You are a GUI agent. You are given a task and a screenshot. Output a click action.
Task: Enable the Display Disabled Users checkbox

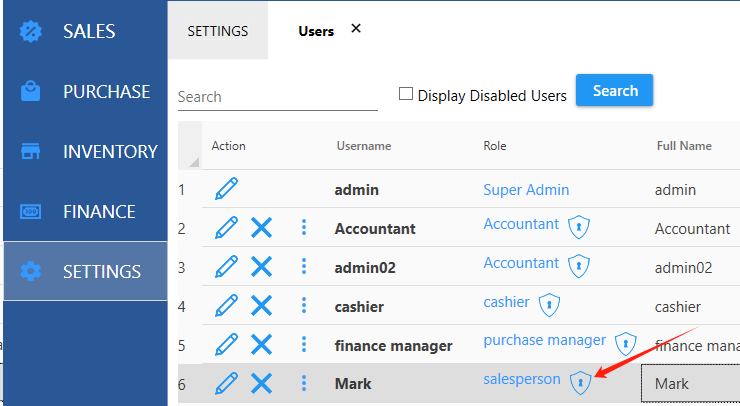coord(406,94)
